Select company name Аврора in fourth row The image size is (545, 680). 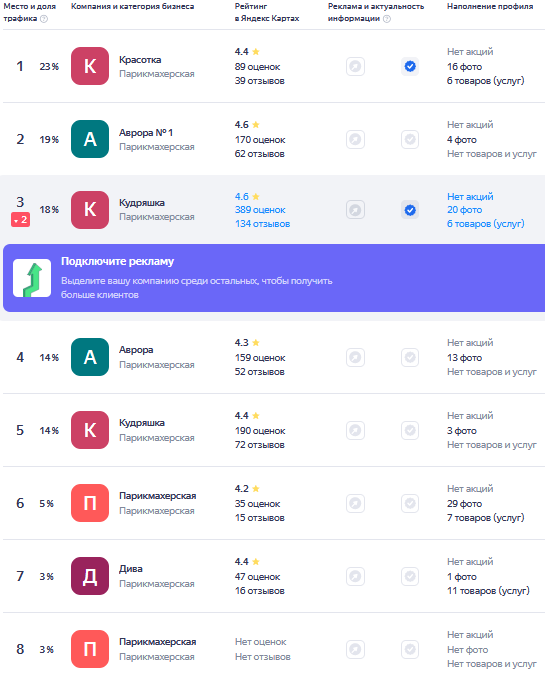pos(136,350)
